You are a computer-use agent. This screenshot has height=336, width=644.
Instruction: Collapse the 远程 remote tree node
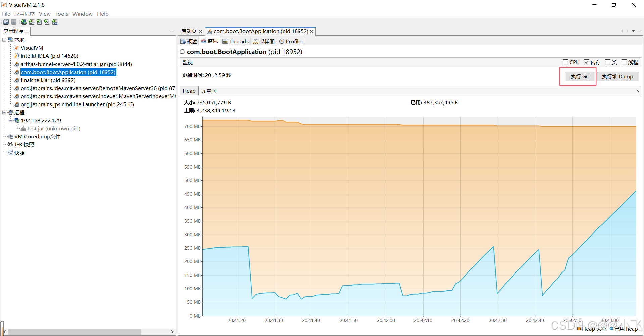[4, 112]
